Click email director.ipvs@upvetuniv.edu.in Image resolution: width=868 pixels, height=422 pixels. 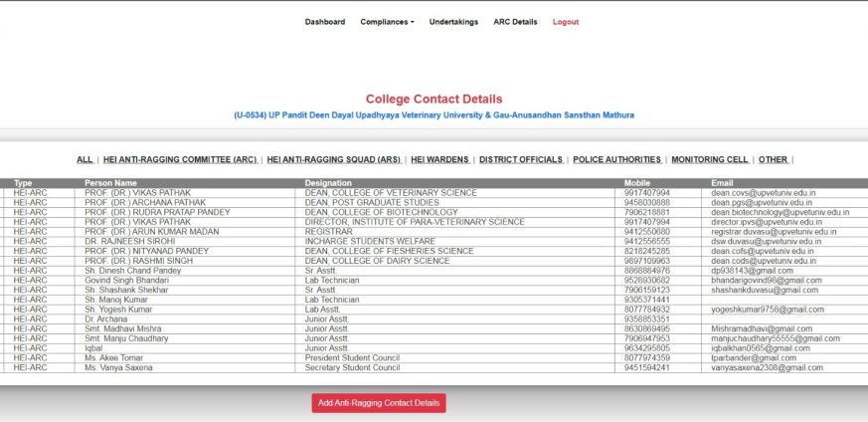tap(767, 222)
